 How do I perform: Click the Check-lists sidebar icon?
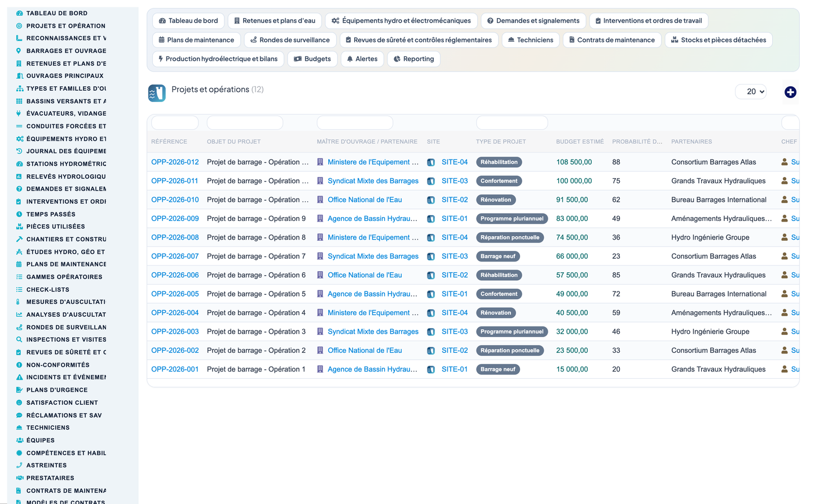click(x=19, y=290)
